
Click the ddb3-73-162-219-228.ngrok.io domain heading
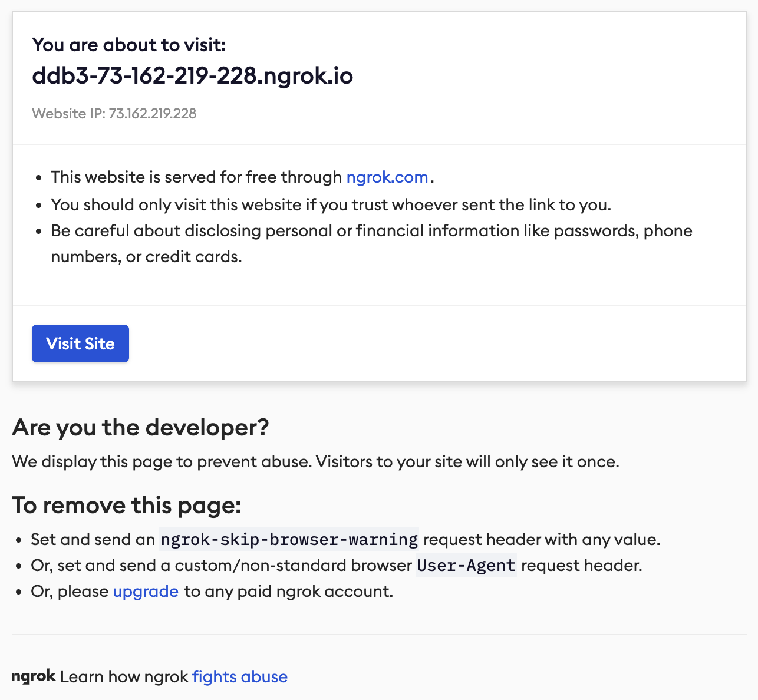click(192, 76)
